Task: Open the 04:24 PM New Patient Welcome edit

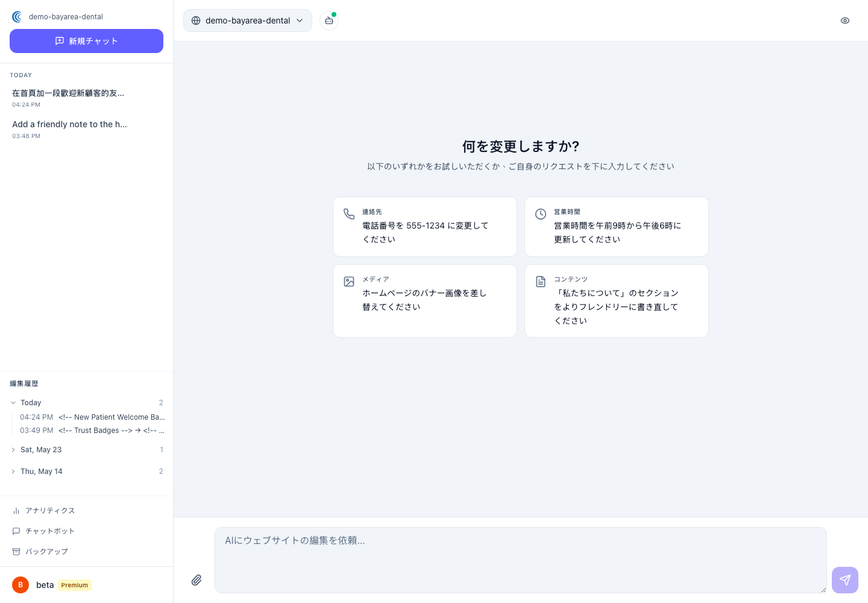Action: (92, 417)
